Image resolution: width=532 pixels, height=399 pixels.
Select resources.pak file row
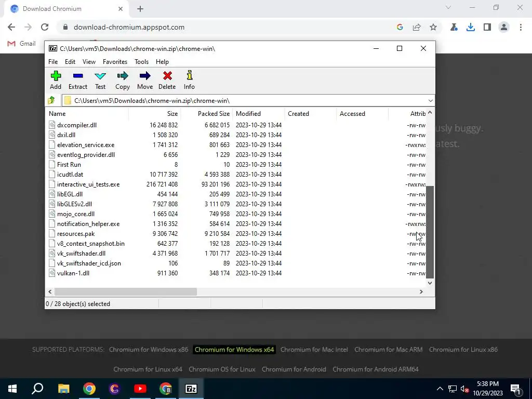pyautogui.click(x=236, y=234)
